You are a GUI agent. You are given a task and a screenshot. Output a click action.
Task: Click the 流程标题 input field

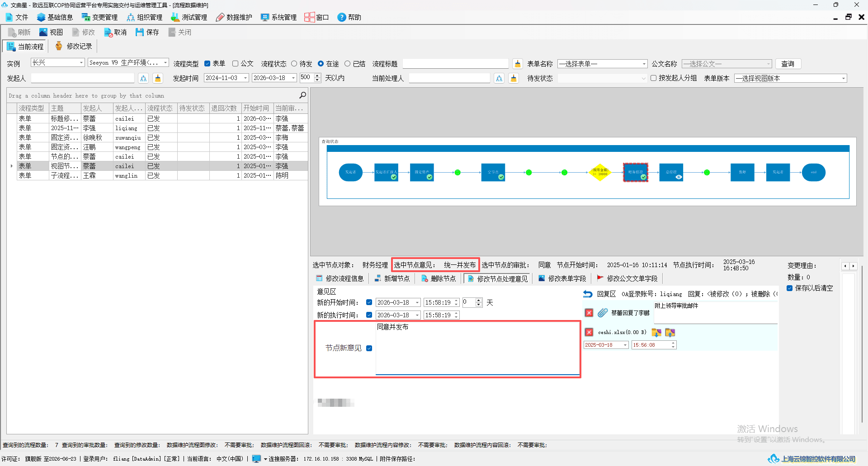point(455,64)
